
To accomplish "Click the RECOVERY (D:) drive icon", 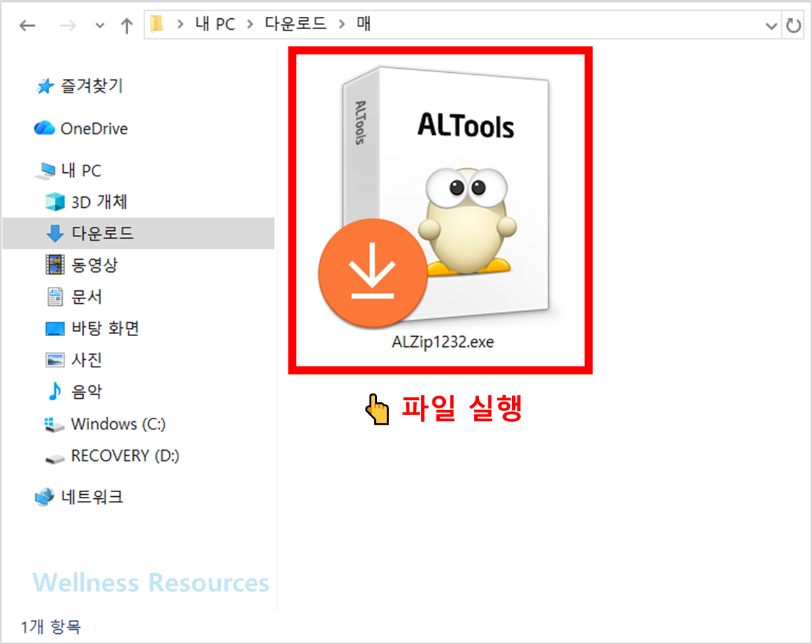I will (x=54, y=458).
